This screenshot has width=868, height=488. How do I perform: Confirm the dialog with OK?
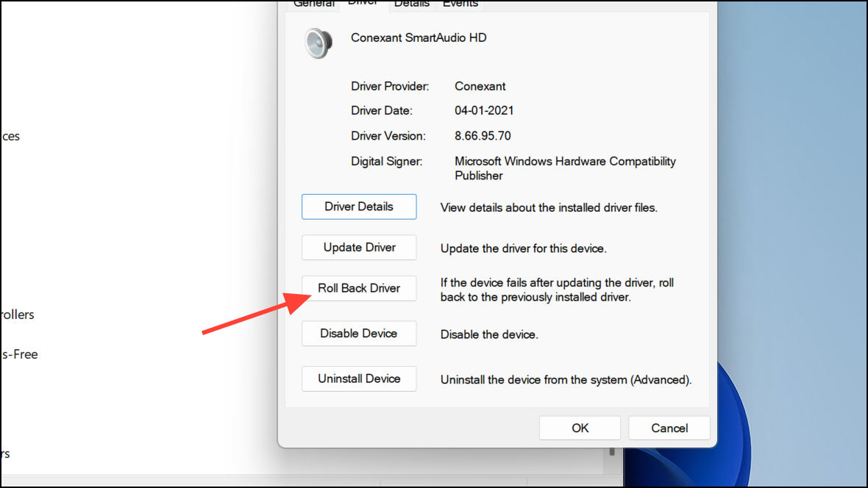tap(580, 428)
